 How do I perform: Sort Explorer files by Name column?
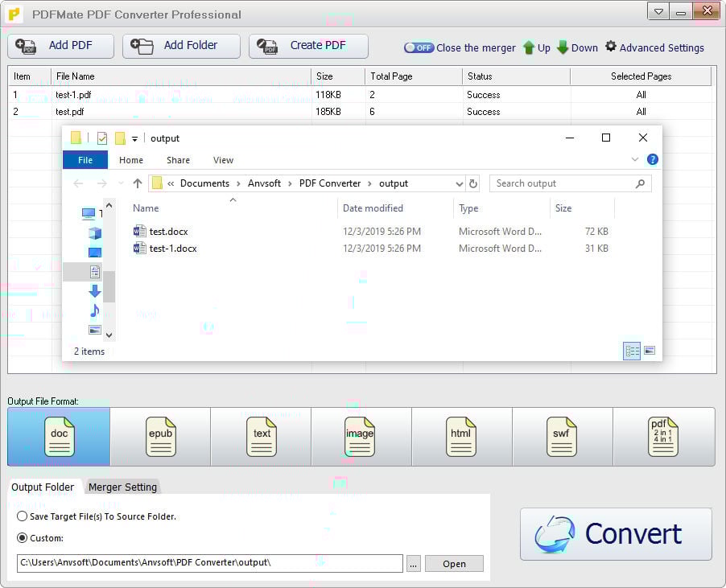(146, 208)
